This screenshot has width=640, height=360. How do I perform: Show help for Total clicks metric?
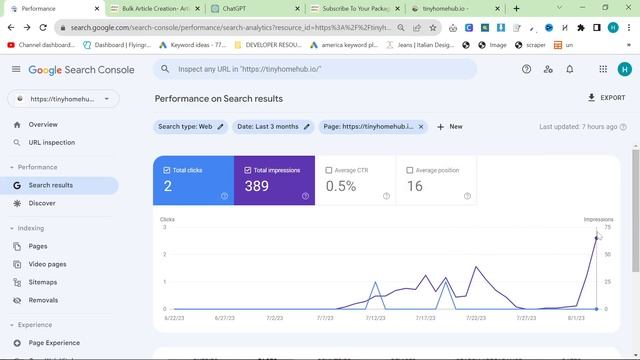coord(224,196)
